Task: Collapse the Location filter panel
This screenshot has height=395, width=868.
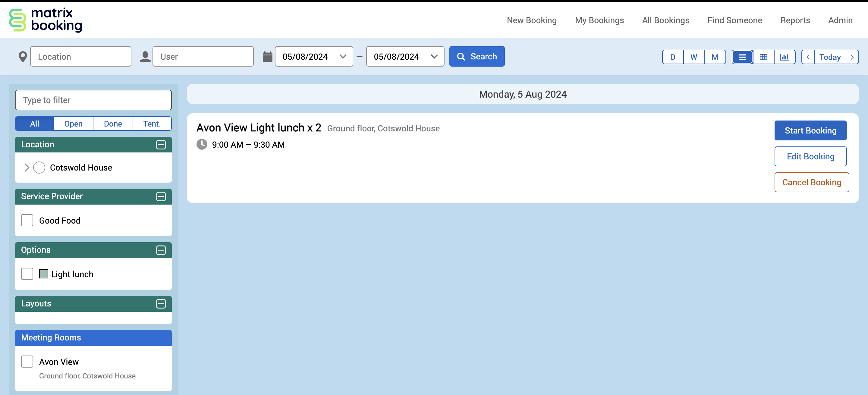Action: [161, 144]
